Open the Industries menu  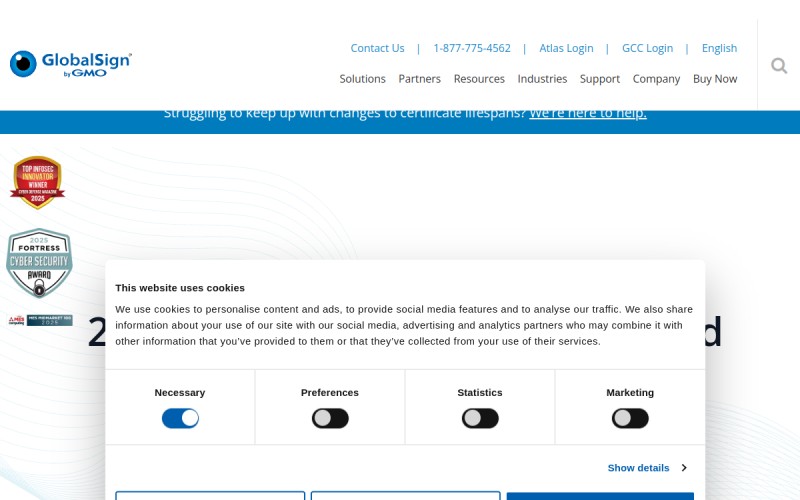[542, 79]
